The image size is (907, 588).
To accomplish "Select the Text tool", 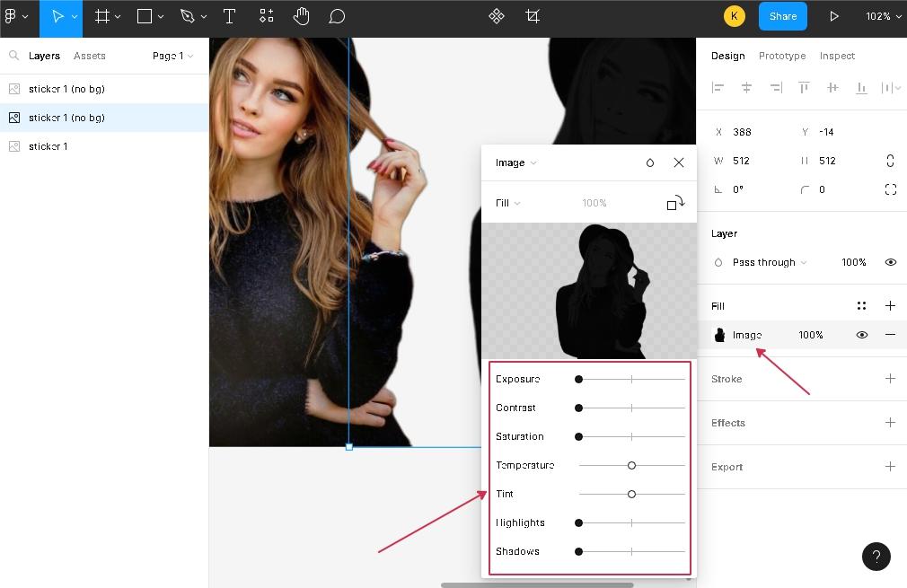I will pyautogui.click(x=229, y=16).
